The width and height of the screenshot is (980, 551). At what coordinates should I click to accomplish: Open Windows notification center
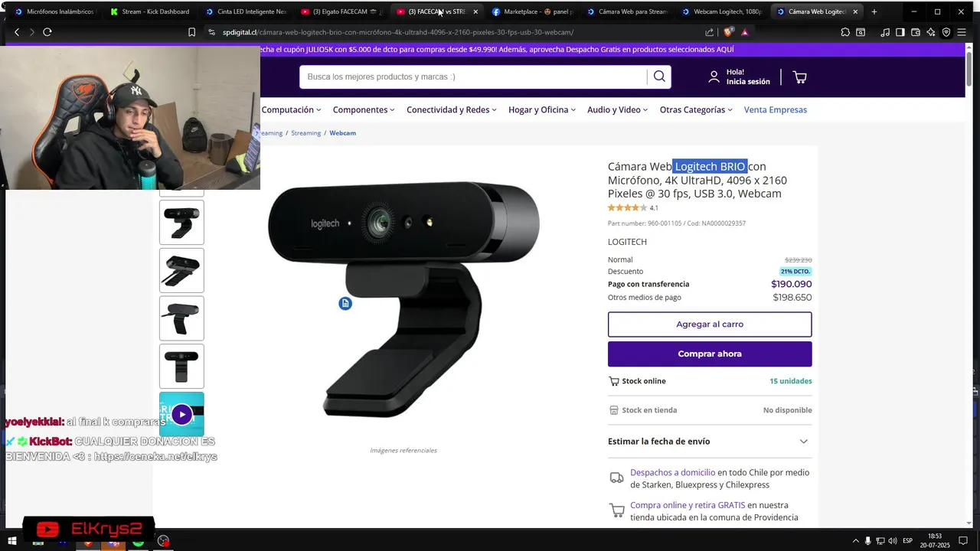[x=962, y=541]
